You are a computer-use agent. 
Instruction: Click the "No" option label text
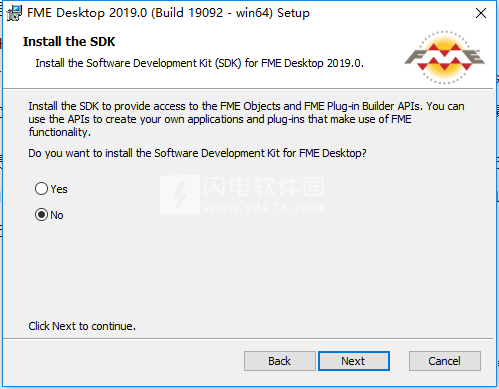[57, 215]
